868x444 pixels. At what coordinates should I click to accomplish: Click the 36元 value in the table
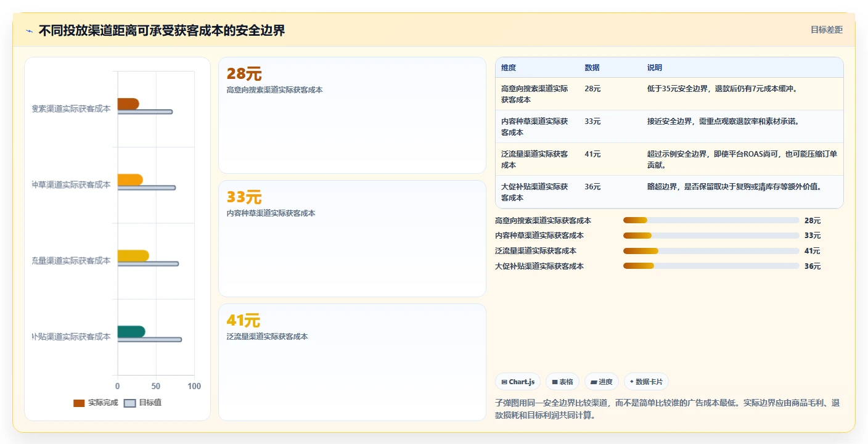(592, 187)
